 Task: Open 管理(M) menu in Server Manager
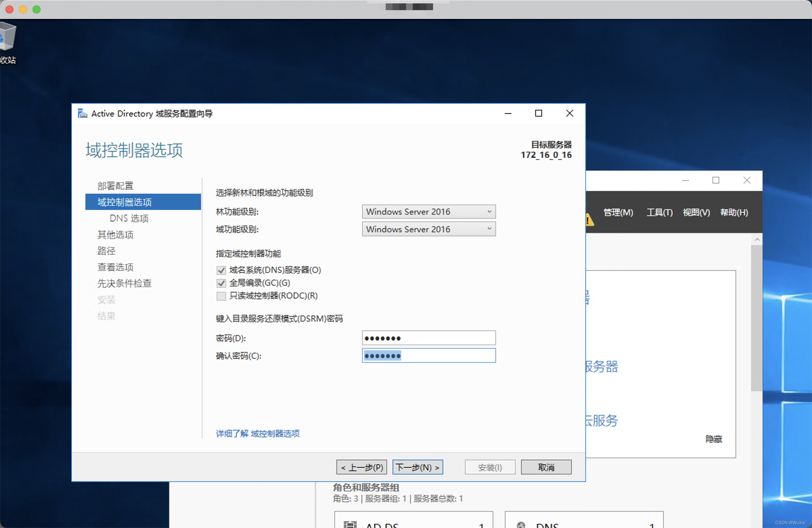click(x=618, y=212)
